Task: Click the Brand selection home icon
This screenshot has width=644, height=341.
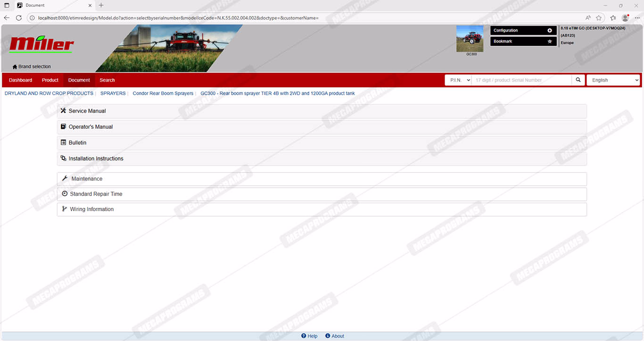Action: (x=15, y=67)
